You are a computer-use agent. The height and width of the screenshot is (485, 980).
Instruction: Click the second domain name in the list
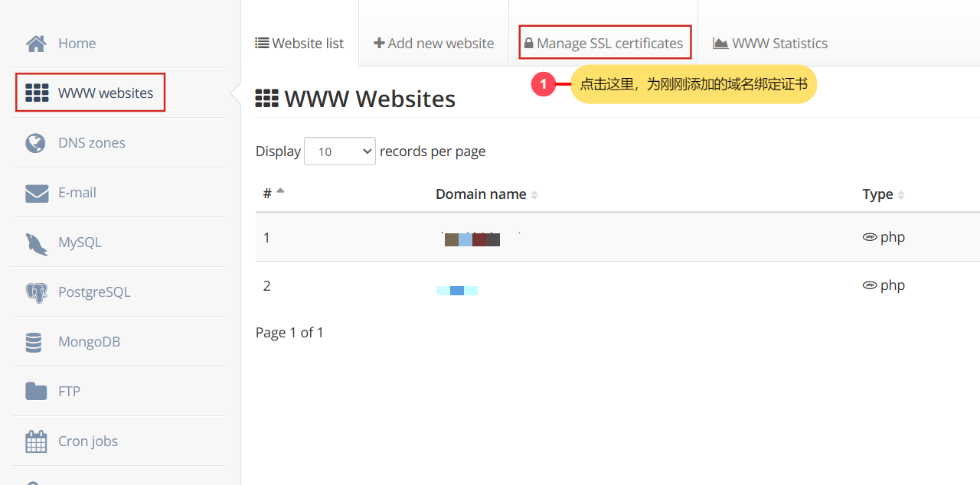pos(457,290)
